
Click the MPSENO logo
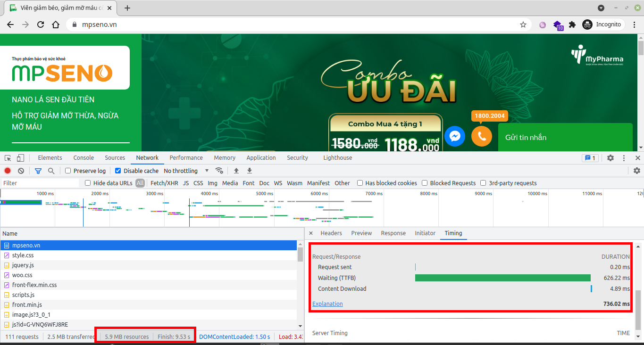pos(62,73)
